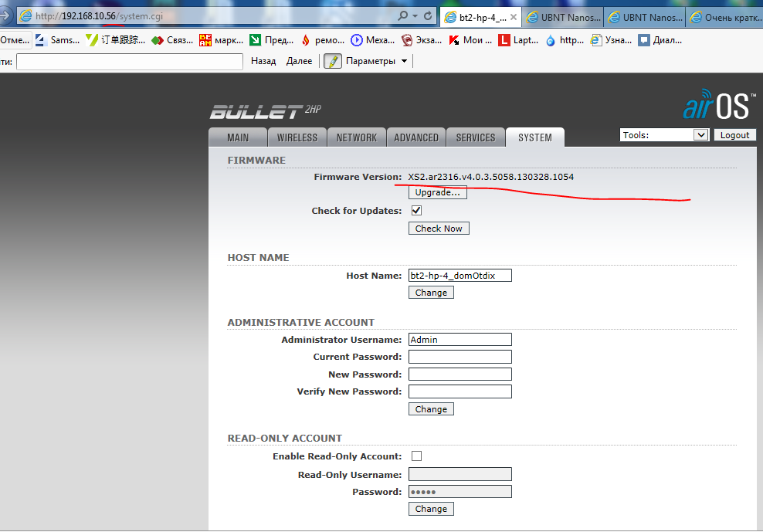Open the WIRELESS tab
The width and height of the screenshot is (763, 532).
coord(297,137)
